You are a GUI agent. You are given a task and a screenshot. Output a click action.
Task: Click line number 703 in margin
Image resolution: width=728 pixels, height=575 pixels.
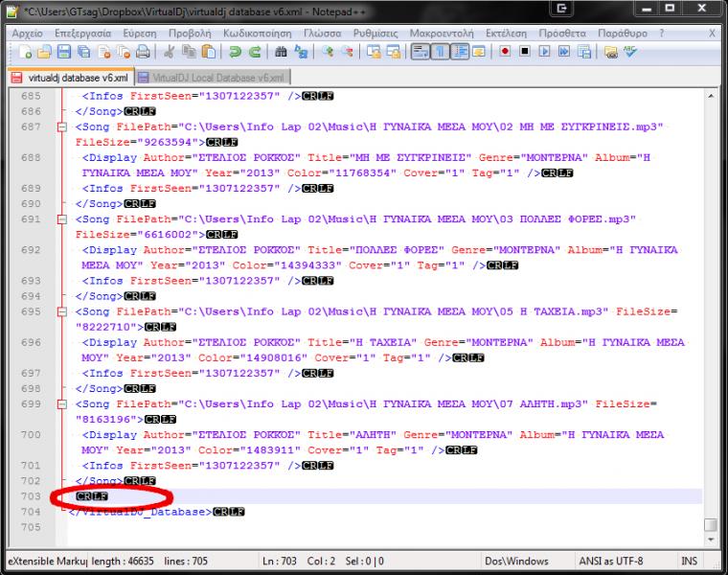click(x=31, y=496)
